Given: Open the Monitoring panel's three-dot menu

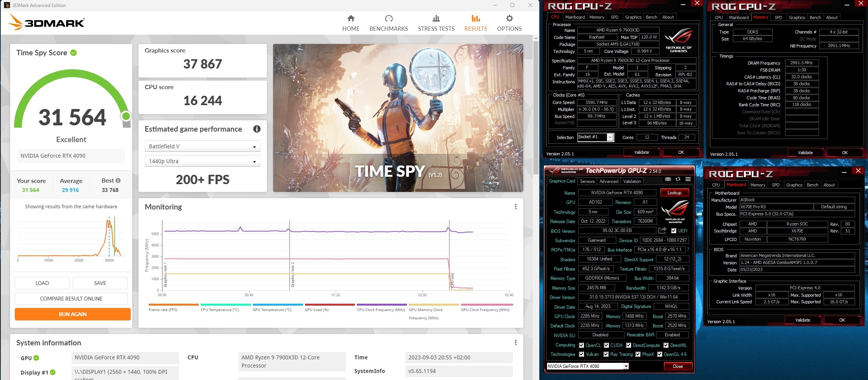Looking at the screenshot, I should tap(516, 207).
